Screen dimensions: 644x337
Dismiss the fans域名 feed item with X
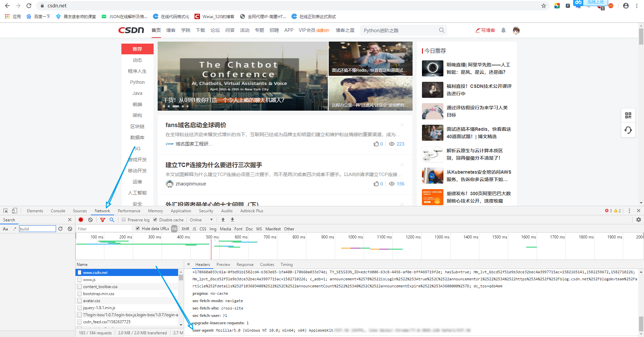(402, 125)
